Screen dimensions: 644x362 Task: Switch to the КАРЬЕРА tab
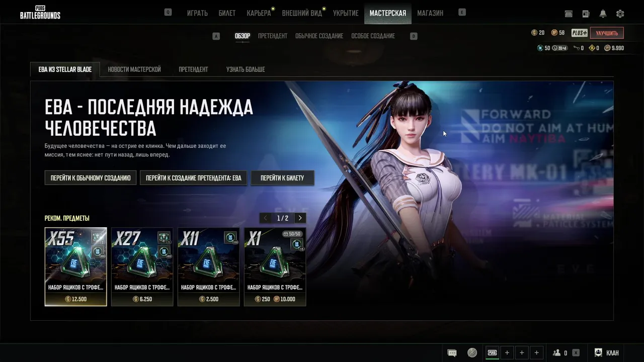pyautogui.click(x=259, y=13)
